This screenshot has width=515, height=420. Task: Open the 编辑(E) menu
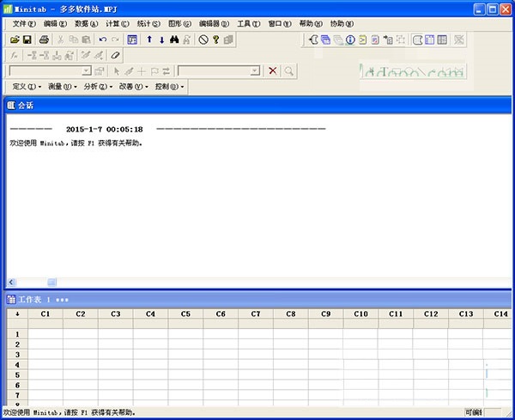55,24
